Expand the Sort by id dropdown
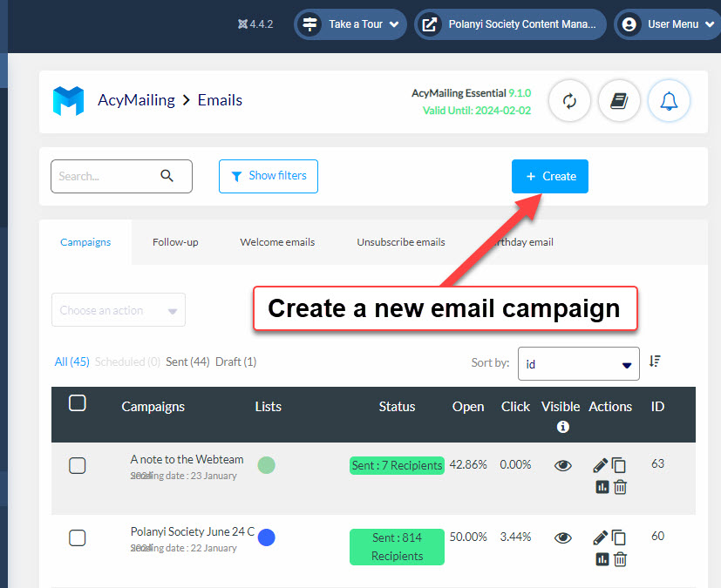 coord(578,364)
